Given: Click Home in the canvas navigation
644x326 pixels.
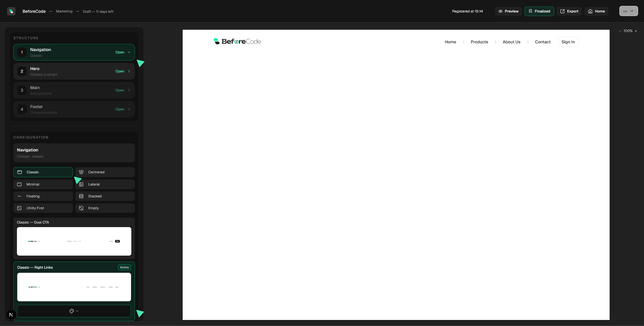Looking at the screenshot, I should [x=450, y=42].
